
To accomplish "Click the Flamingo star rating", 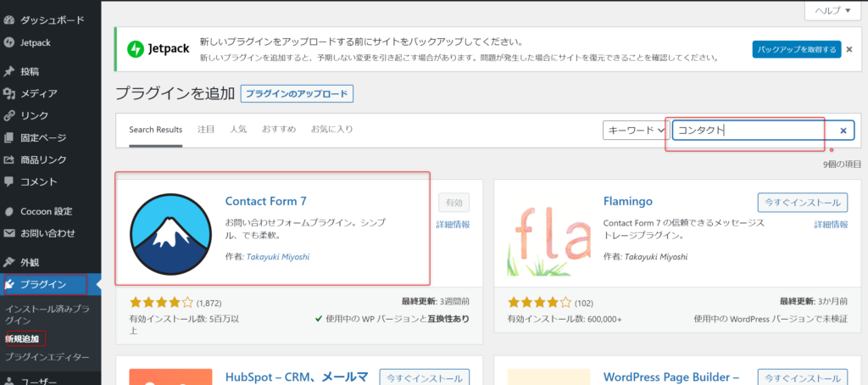I will point(539,303).
